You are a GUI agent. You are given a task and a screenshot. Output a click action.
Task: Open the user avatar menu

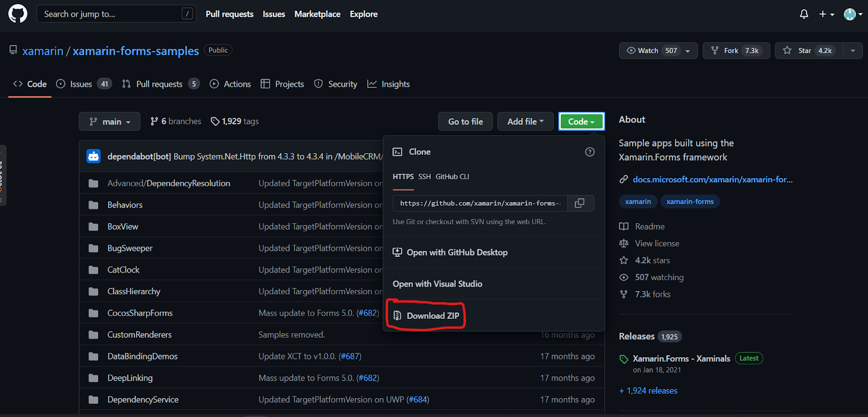(x=853, y=14)
